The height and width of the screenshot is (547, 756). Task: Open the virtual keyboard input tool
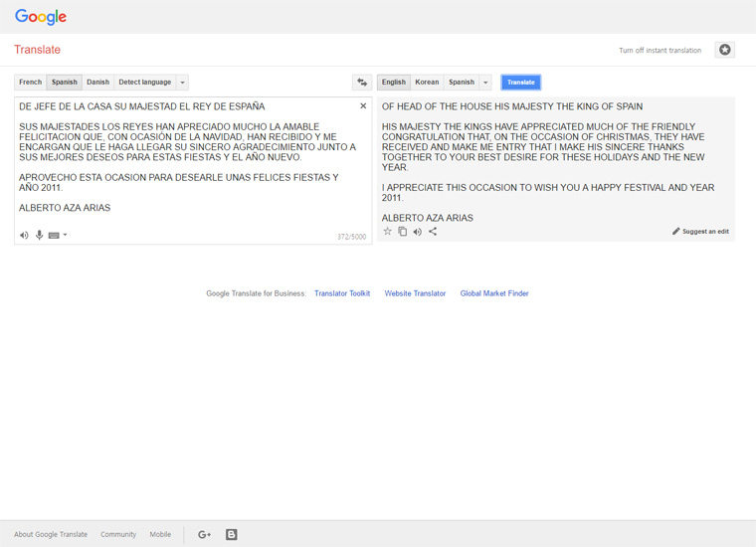(x=54, y=235)
